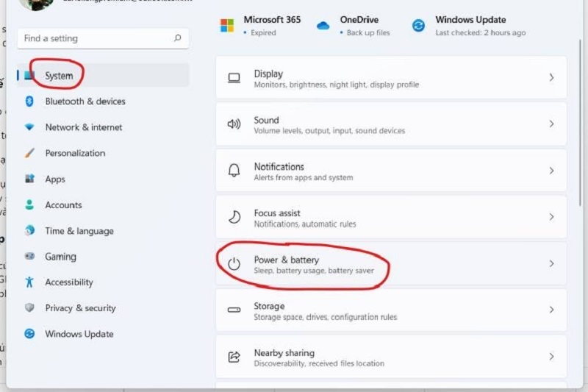Image resolution: width=588 pixels, height=392 pixels.
Task: Click the Time & language globe icon
Action: 29,230
